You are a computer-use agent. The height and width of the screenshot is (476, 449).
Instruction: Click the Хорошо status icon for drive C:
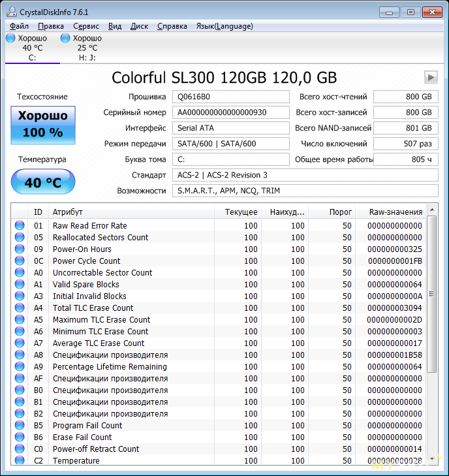coord(10,38)
